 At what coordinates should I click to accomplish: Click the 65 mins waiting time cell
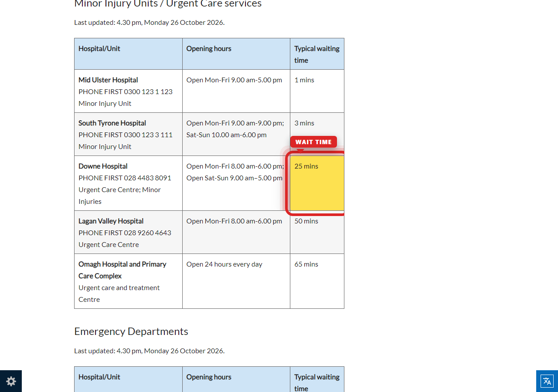tap(317, 281)
